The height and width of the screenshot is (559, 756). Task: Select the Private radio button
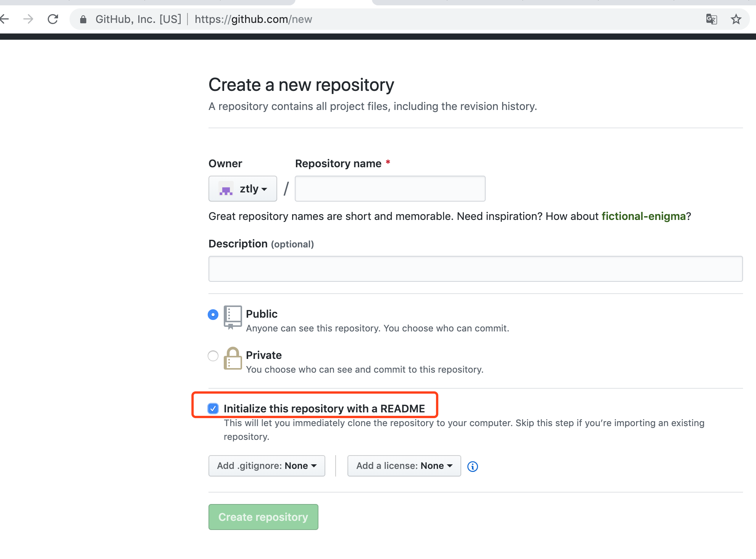click(x=213, y=356)
